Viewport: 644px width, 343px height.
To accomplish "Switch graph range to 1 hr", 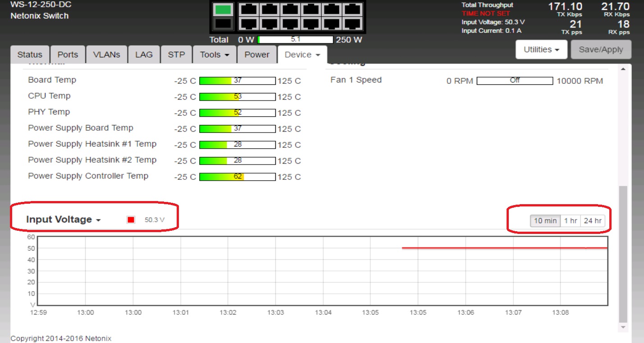I will pos(571,221).
